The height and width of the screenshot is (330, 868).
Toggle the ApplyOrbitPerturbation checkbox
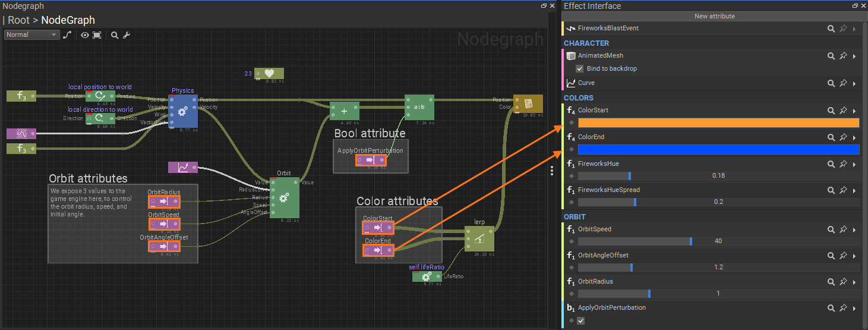(x=581, y=320)
